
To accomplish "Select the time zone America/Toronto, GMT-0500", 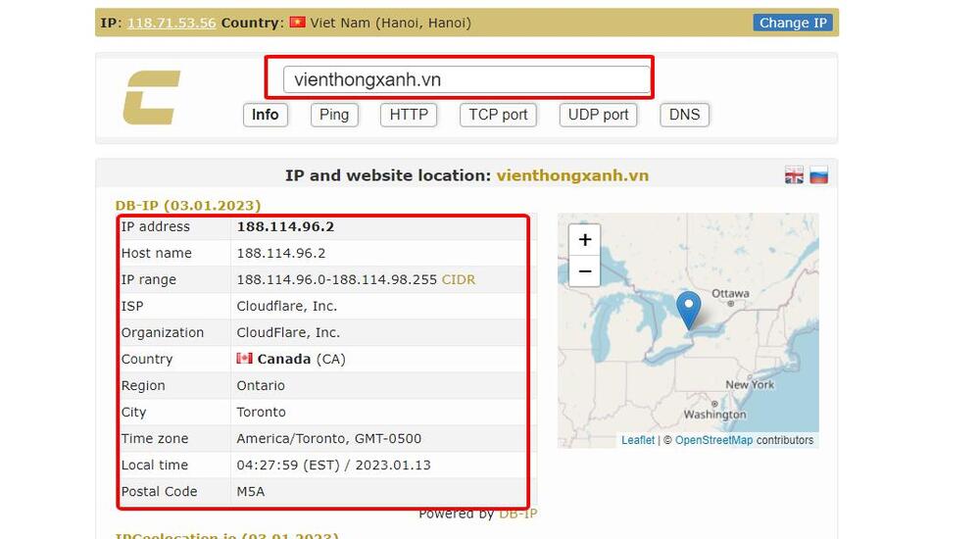I will (x=329, y=438).
